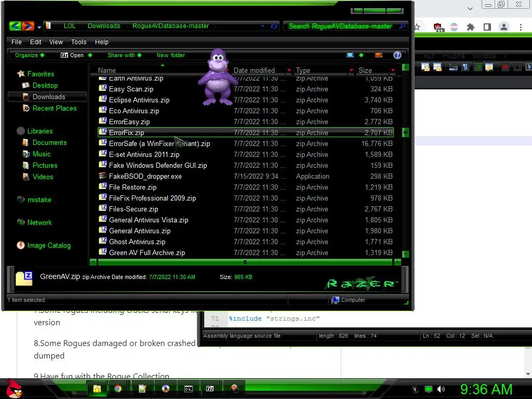The image size is (532, 399).
Task: Click the New folder button
Action: (170, 55)
